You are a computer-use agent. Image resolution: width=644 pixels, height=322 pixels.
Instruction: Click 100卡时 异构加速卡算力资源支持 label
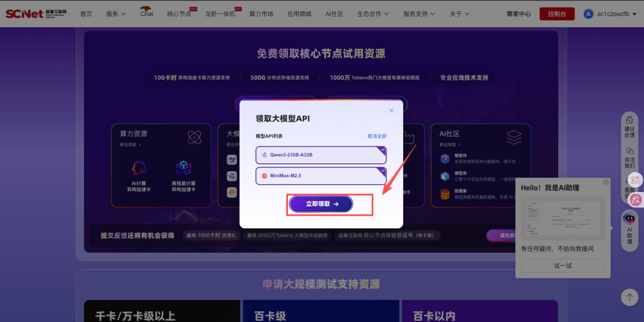coord(192,78)
